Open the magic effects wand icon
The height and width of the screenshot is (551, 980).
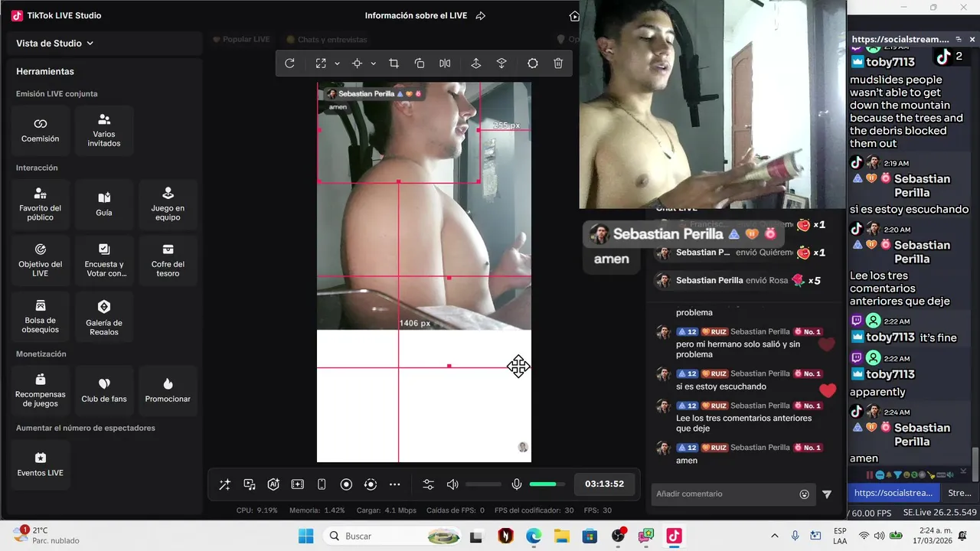coord(224,484)
